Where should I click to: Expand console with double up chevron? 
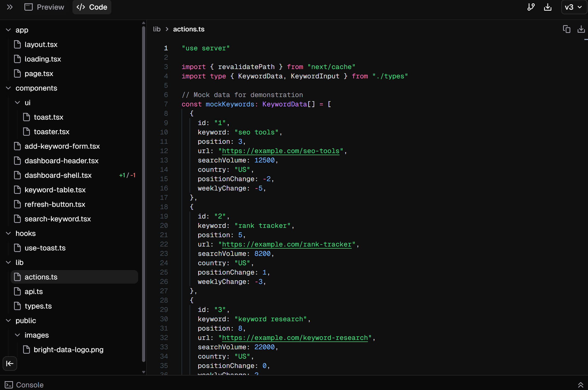[x=580, y=385]
